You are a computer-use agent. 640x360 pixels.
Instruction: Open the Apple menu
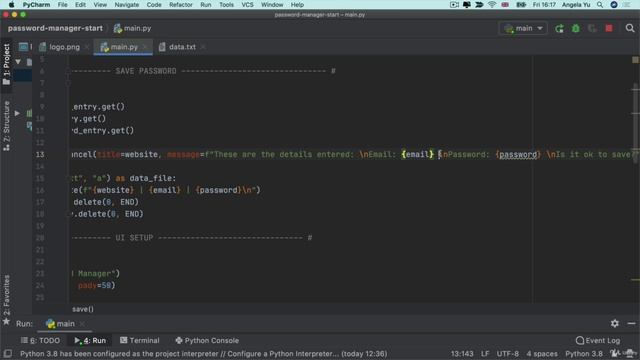click(11, 4)
